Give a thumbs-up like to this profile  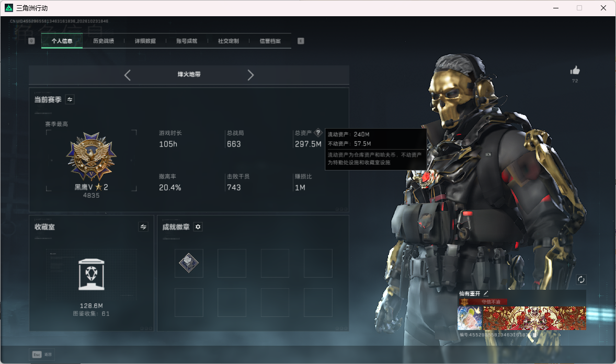tap(575, 71)
